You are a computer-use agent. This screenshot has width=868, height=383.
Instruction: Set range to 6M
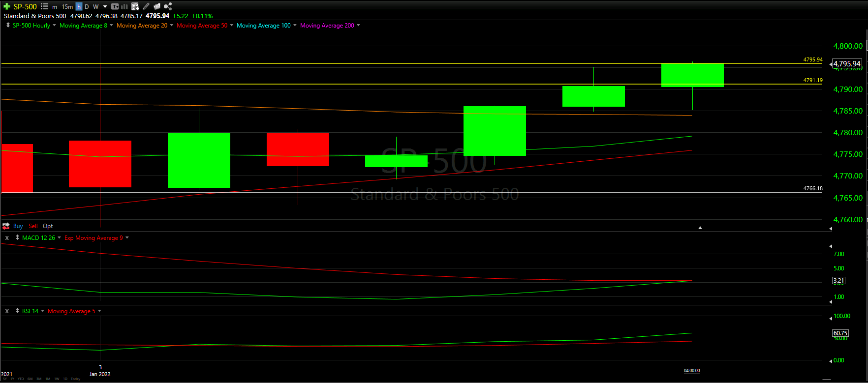(x=30, y=379)
